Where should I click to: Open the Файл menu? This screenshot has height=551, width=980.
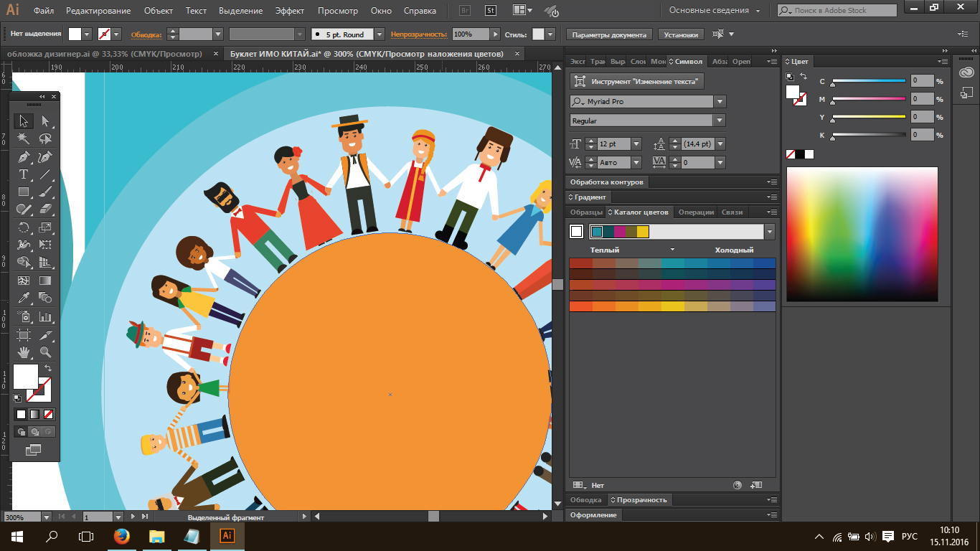[43, 11]
